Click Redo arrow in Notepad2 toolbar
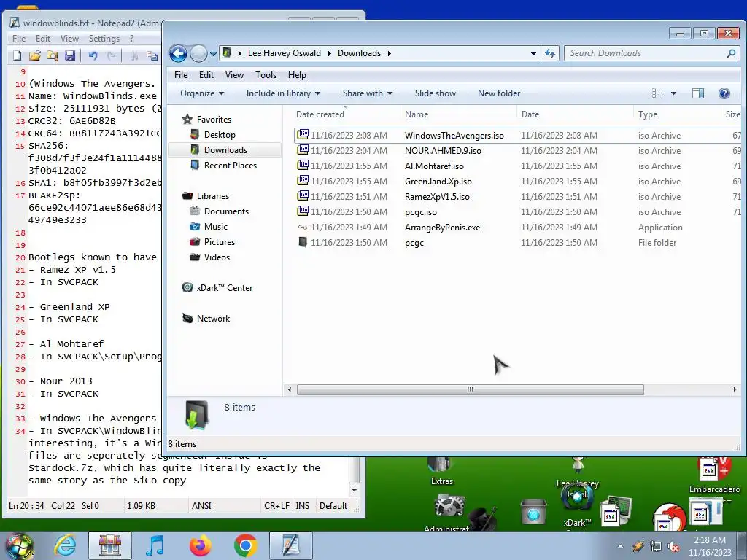The height and width of the screenshot is (560, 747). pos(111,55)
